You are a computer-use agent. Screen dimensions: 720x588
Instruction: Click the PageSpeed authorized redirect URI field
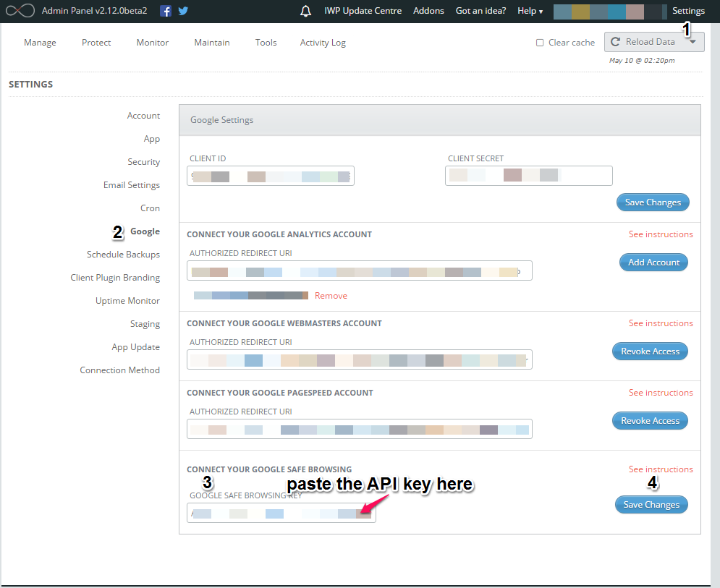click(x=360, y=429)
